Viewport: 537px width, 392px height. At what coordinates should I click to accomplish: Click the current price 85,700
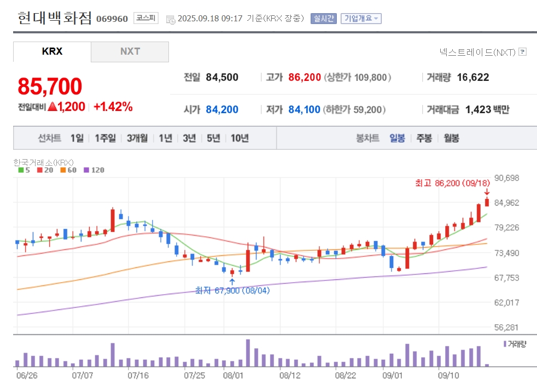50,86
